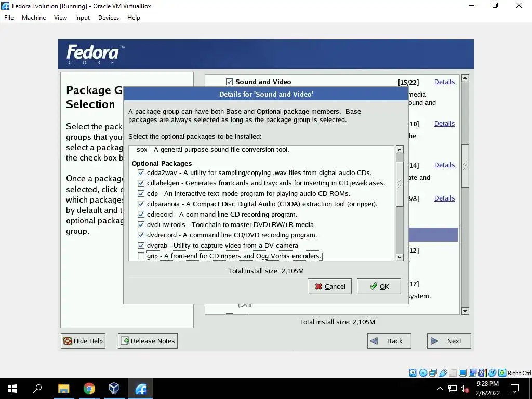Click package list scroll down arrow
The height and width of the screenshot is (399, 532).
pos(400,257)
